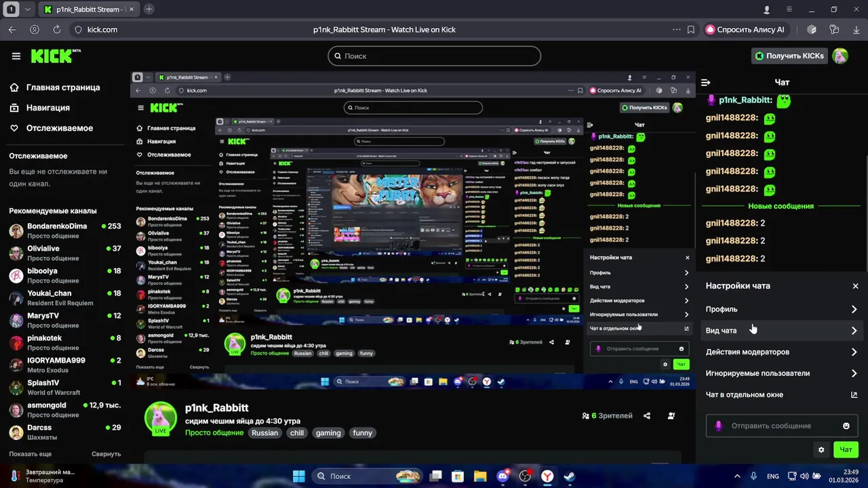Viewport: 868px width, 488px height.
Task: Open the emoji picker in message box
Action: click(846, 426)
